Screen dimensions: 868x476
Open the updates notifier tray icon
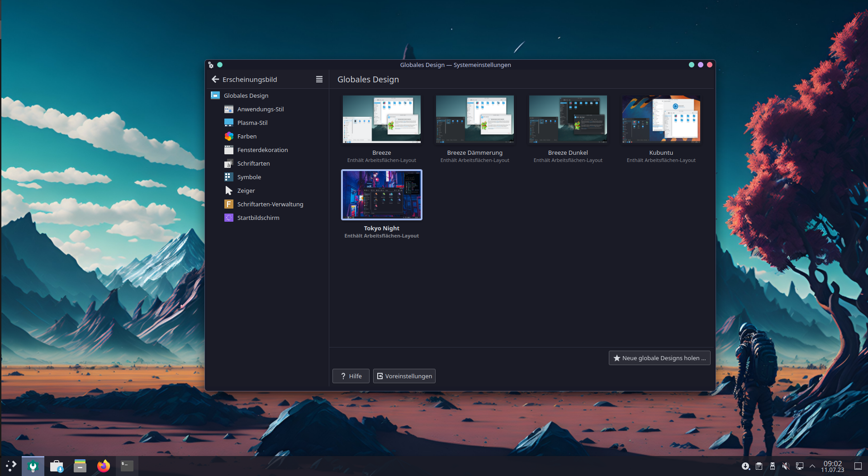[745, 466]
